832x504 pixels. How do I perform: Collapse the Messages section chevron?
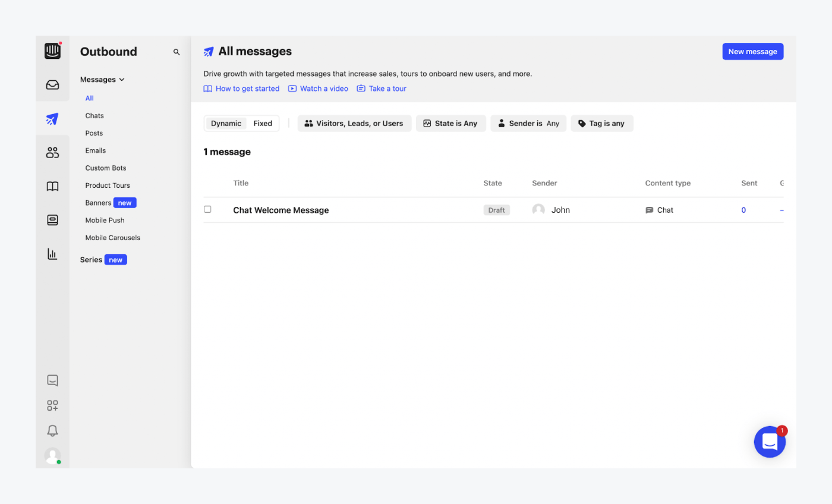122,79
